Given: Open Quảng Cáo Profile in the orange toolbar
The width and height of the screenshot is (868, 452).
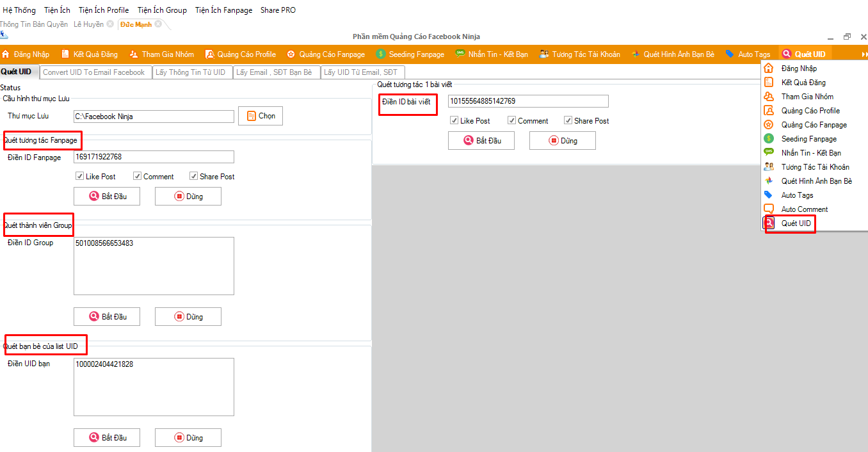Looking at the screenshot, I should point(241,54).
